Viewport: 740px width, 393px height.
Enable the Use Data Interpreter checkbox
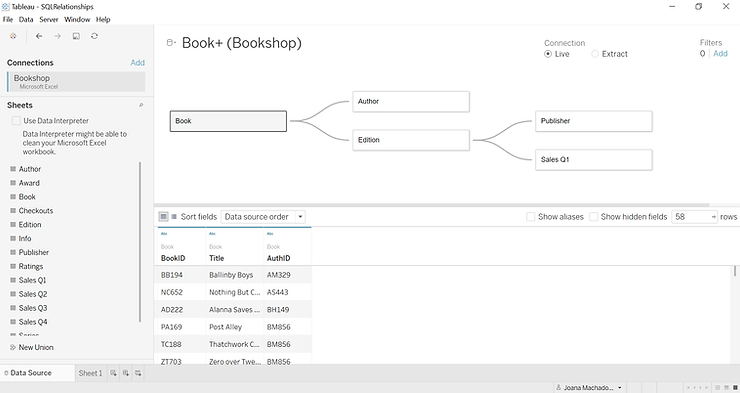(16, 121)
